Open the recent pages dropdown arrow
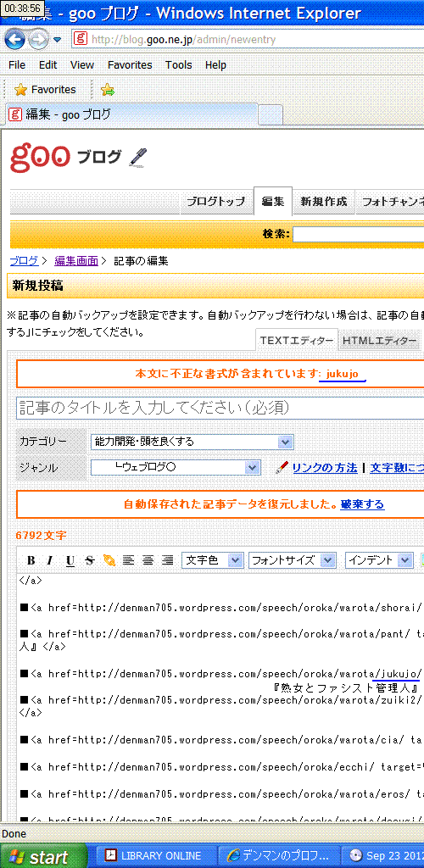Image resolution: width=424 pixels, height=868 pixels. 58,40
